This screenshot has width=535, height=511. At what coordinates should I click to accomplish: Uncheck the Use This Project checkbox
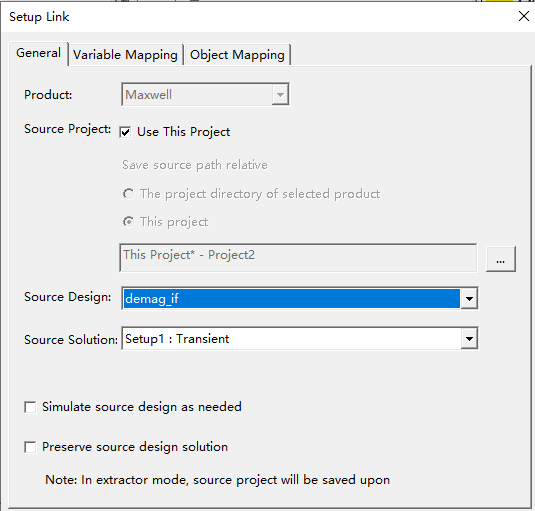125,132
